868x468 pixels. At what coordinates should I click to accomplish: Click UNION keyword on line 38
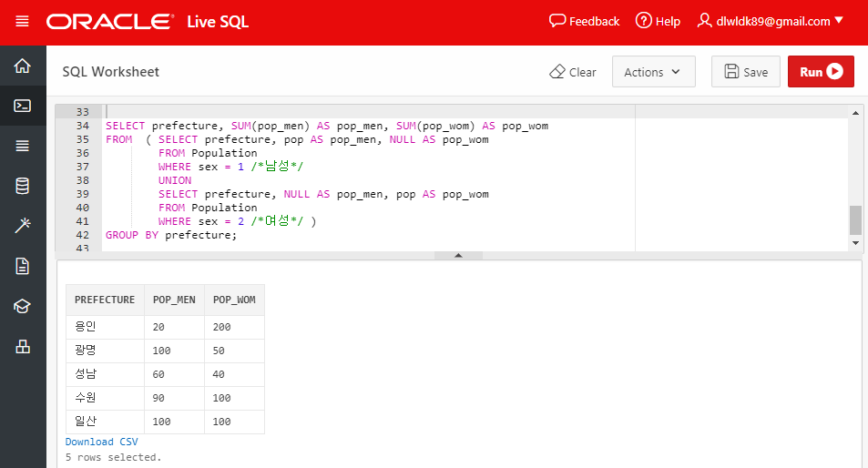pos(175,180)
